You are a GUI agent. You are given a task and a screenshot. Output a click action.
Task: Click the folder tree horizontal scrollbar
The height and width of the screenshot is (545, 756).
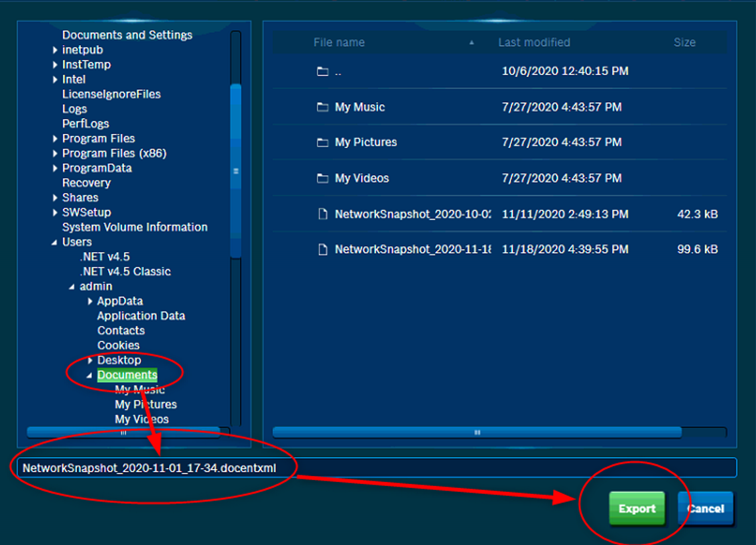[x=123, y=433]
